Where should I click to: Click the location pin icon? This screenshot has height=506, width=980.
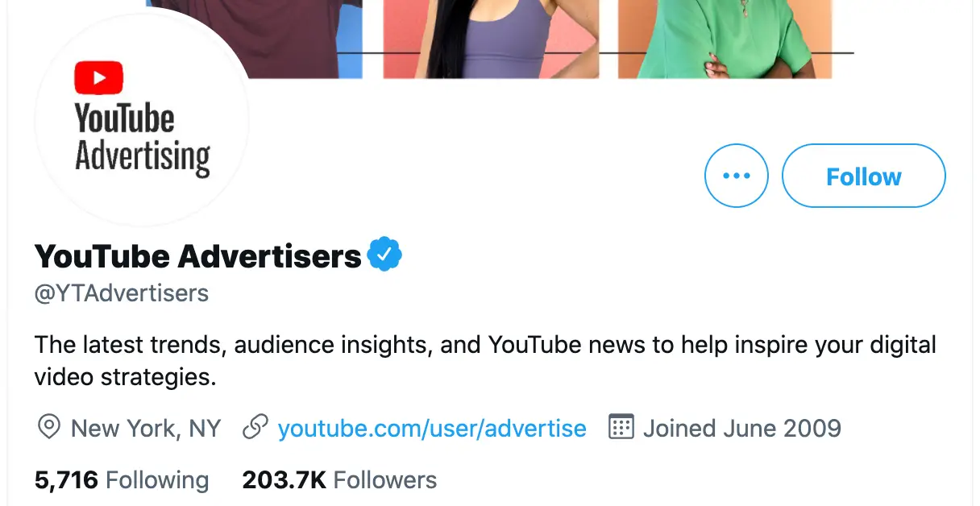[49, 428]
